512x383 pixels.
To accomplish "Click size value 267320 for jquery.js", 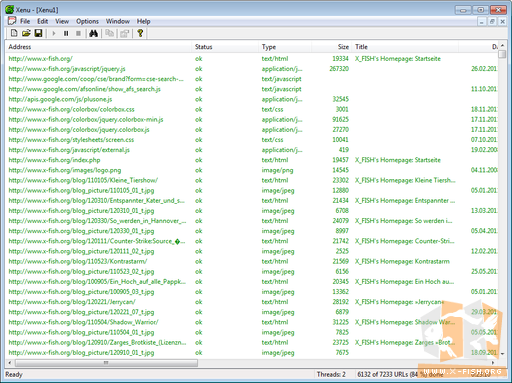I will tap(339, 69).
